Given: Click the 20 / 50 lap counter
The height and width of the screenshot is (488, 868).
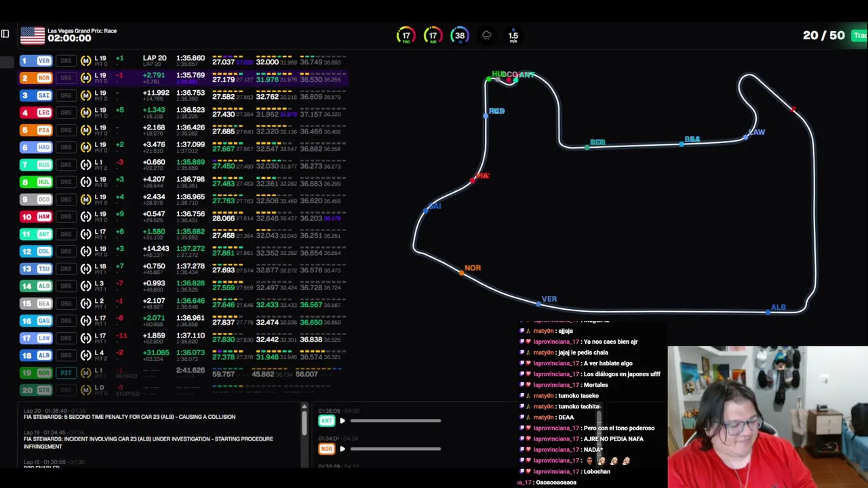Looking at the screenshot, I should [x=824, y=35].
